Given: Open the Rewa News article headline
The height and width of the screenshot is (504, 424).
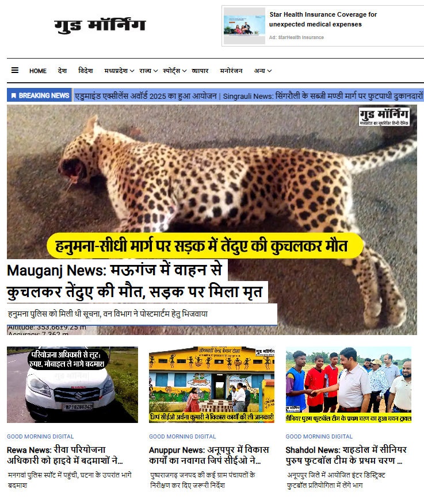Looking at the screenshot, I should (x=65, y=455).
